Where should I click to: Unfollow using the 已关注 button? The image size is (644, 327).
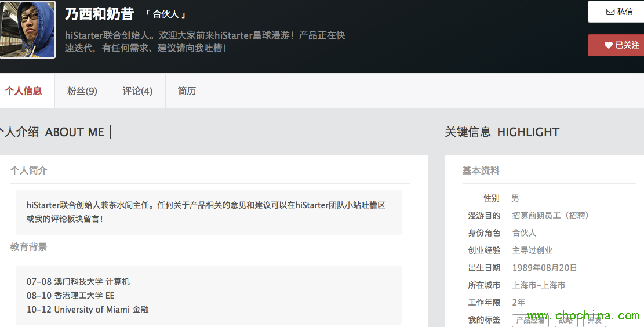[x=616, y=45]
